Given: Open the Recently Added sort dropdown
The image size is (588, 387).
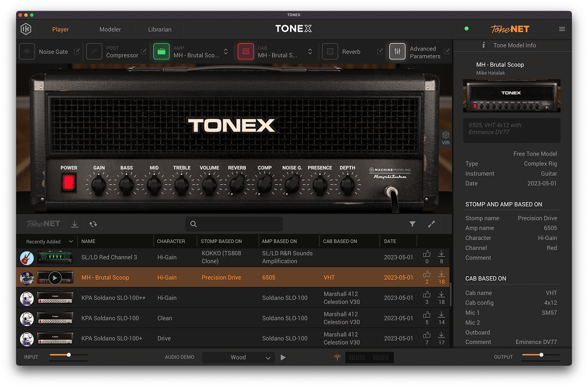Looking at the screenshot, I should click(49, 242).
